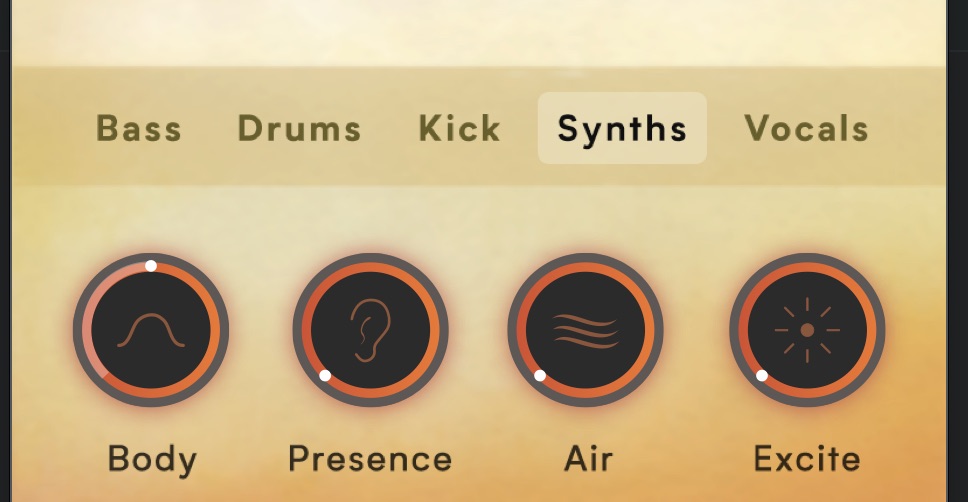Click the sunburst icon inside Excite knob
968x502 pixels.
(807, 330)
